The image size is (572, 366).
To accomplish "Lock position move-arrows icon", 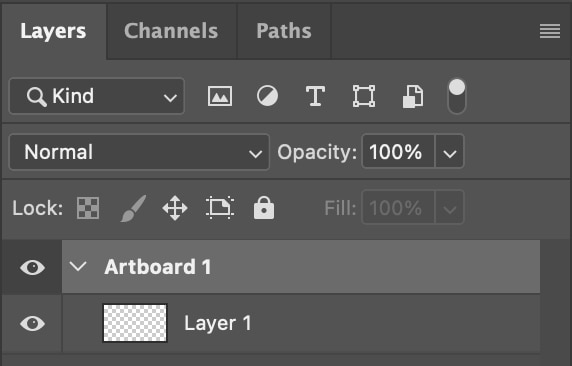I will (x=175, y=208).
